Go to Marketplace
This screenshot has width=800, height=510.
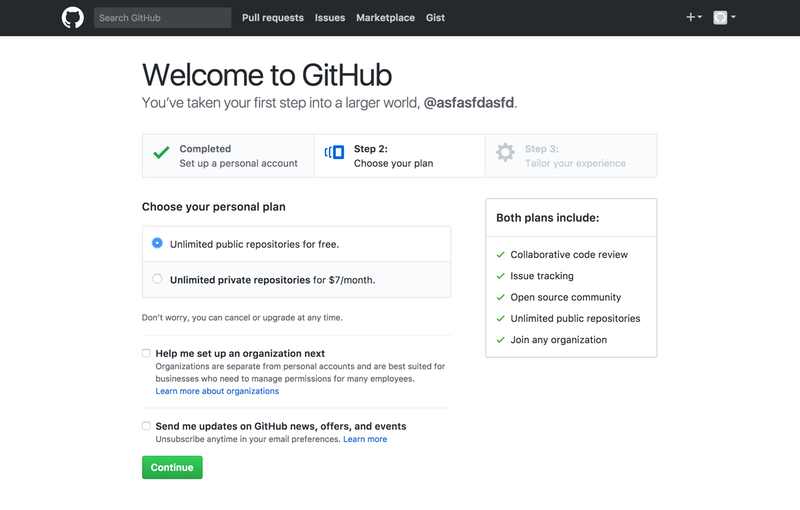point(385,18)
